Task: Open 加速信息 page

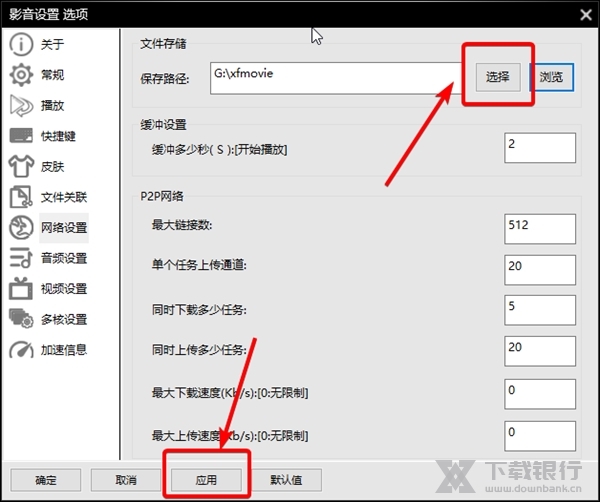Action: coord(64,350)
